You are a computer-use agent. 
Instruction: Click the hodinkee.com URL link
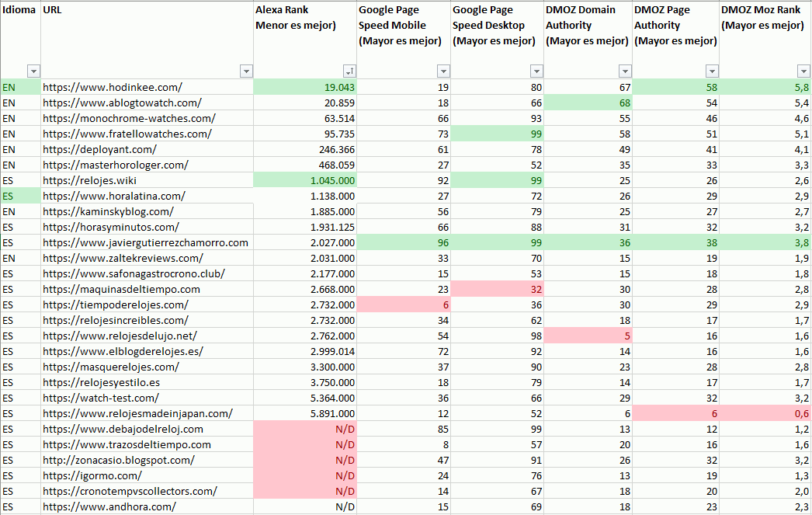113,87
